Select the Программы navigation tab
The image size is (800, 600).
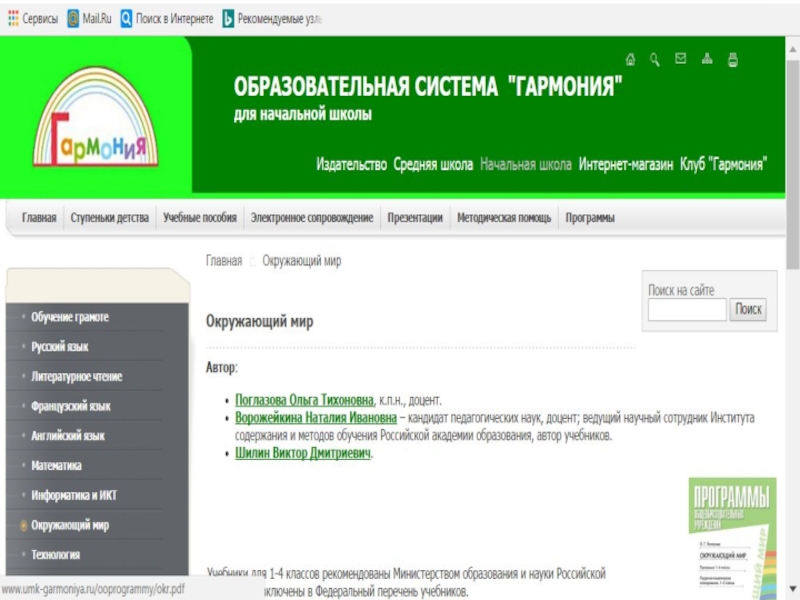(590, 218)
